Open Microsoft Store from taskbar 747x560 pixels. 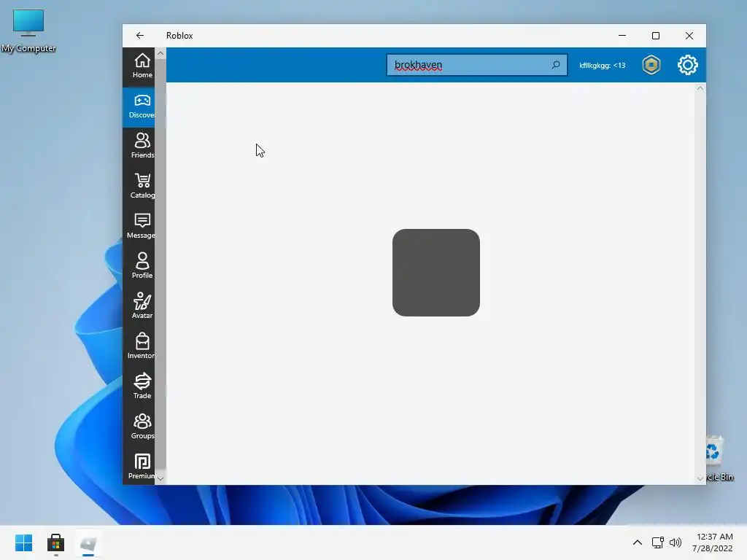[55, 542]
